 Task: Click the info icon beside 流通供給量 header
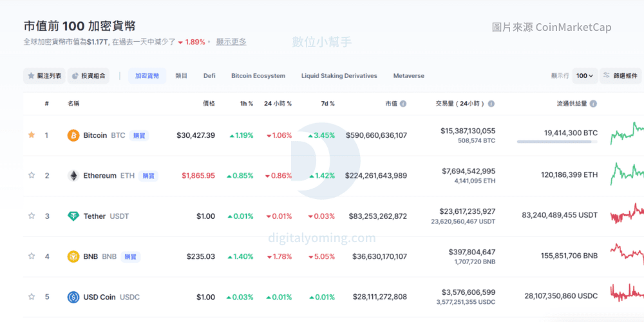click(593, 104)
